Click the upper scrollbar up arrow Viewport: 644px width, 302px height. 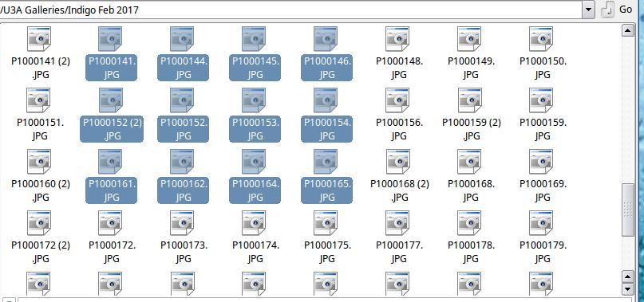pyautogui.click(x=627, y=30)
